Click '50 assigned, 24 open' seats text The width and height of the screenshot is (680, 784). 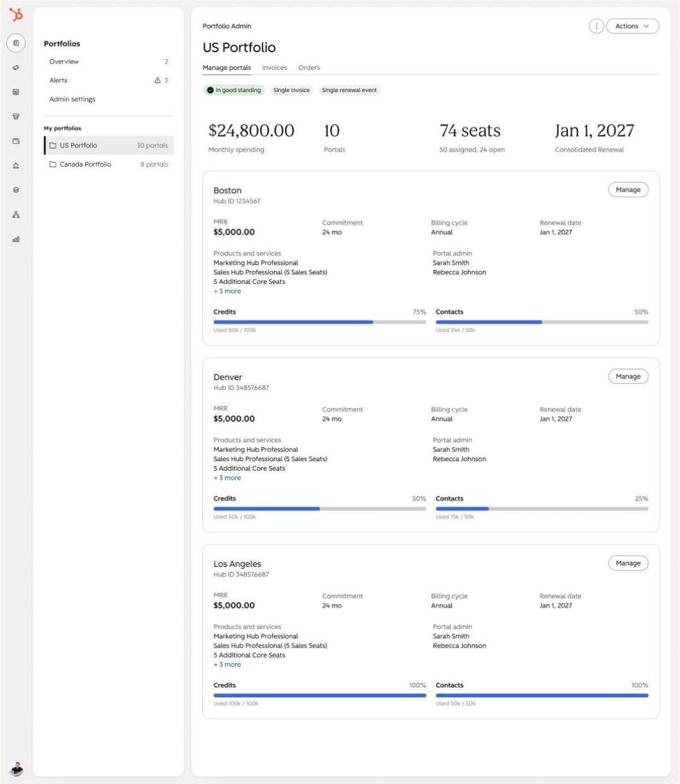pos(472,150)
